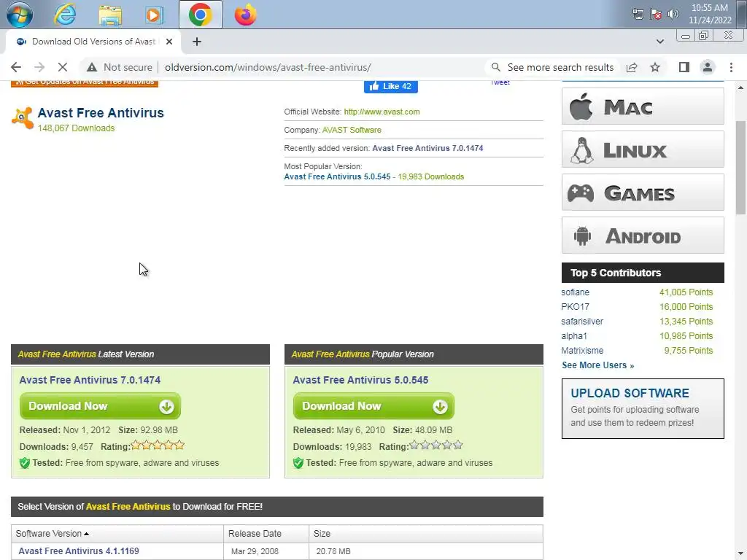Open contributor sofiane profile

575,292
